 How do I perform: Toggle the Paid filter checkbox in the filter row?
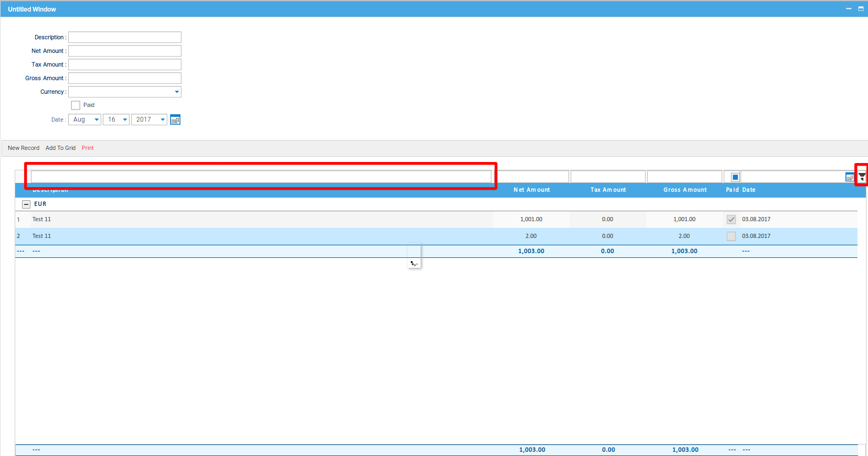click(735, 177)
